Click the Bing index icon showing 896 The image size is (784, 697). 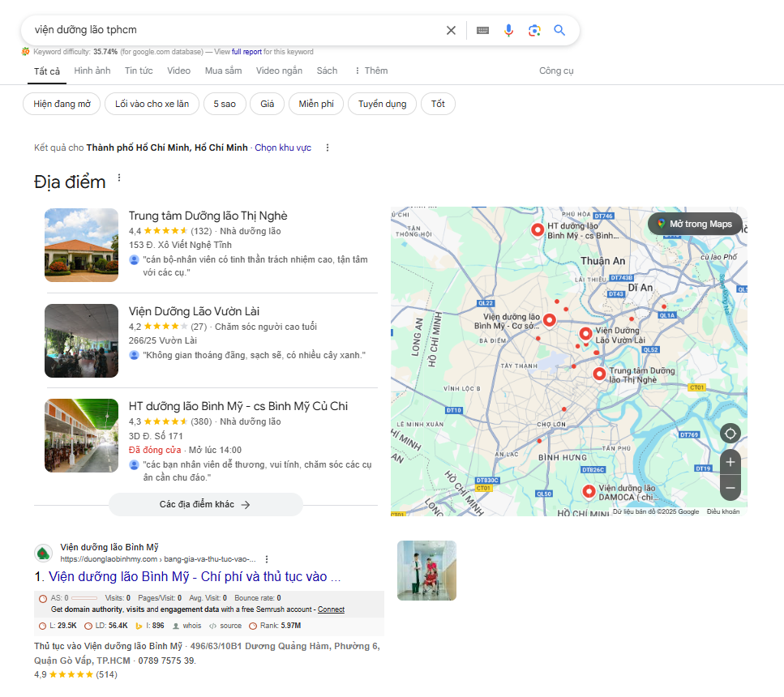[150, 626]
